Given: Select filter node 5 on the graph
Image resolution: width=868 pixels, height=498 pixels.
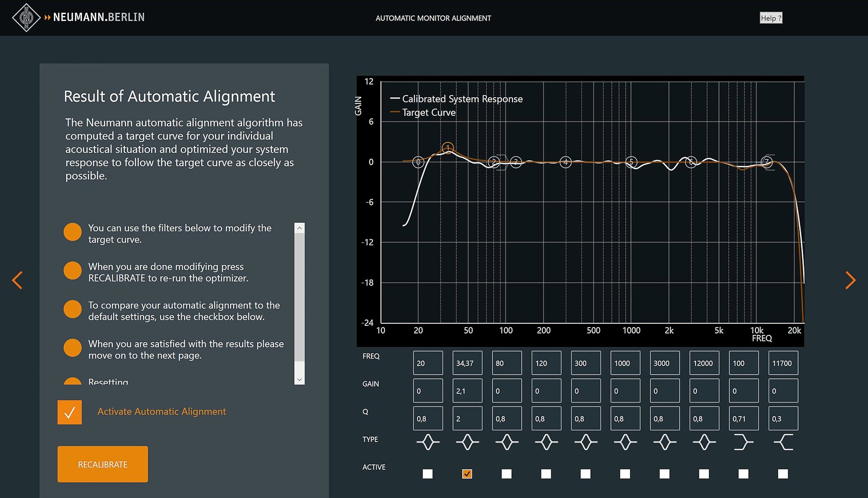Looking at the screenshot, I should pyautogui.click(x=631, y=162).
